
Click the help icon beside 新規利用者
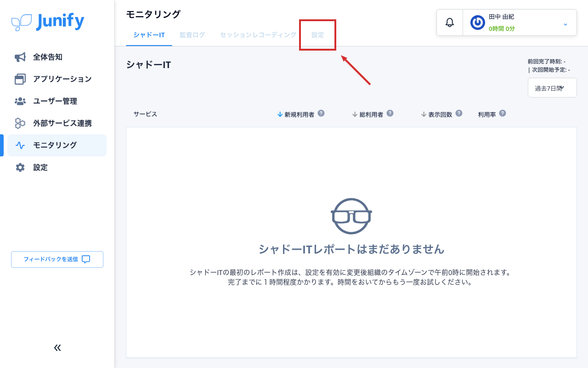point(321,113)
